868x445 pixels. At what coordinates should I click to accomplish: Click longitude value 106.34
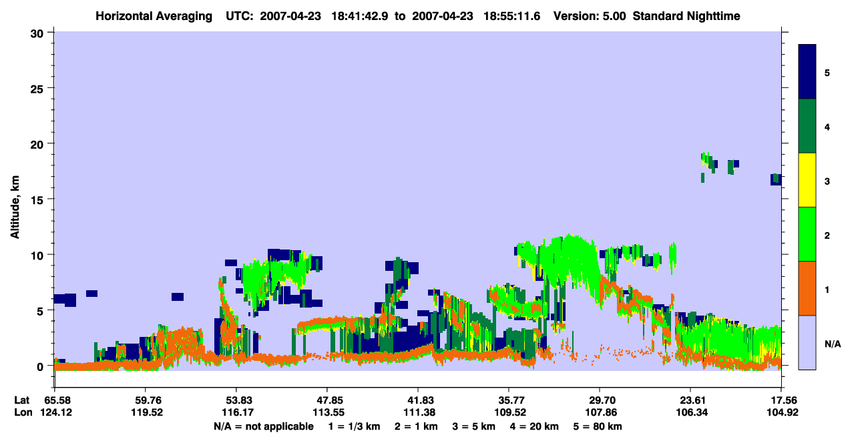(690, 412)
